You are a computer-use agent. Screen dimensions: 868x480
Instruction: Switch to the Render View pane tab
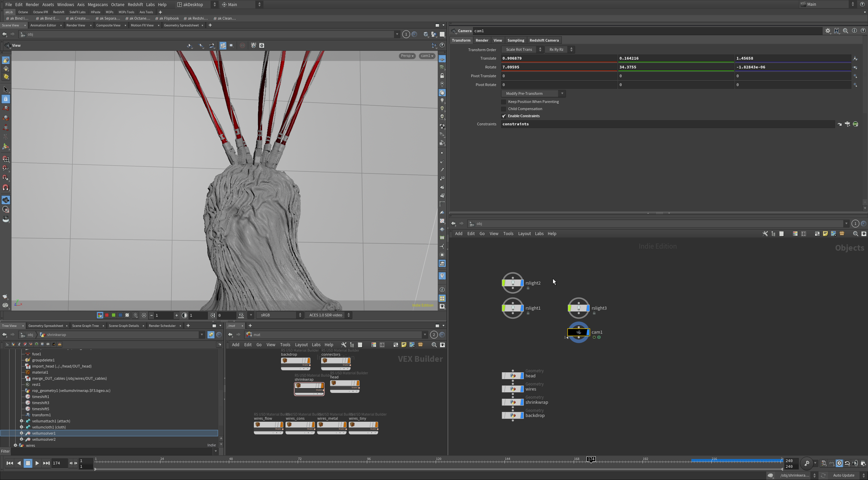coord(76,25)
